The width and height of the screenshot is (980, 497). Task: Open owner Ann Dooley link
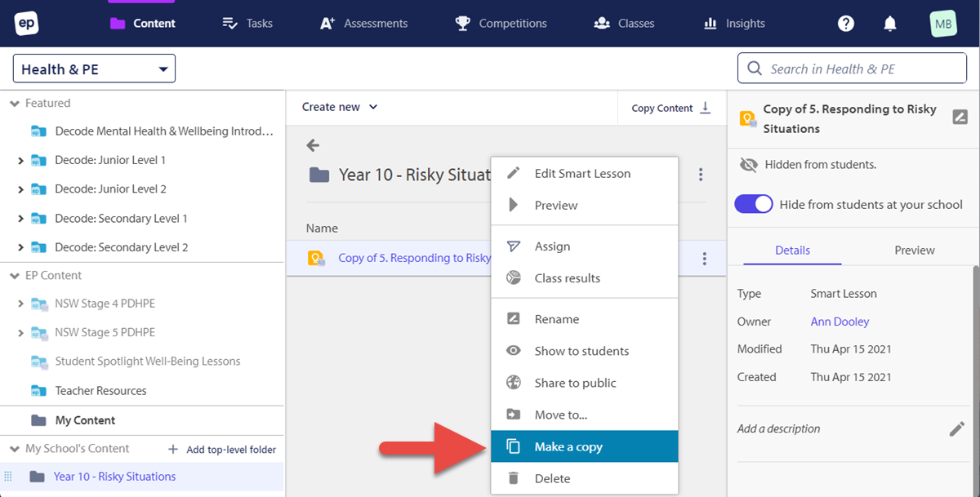coord(840,322)
